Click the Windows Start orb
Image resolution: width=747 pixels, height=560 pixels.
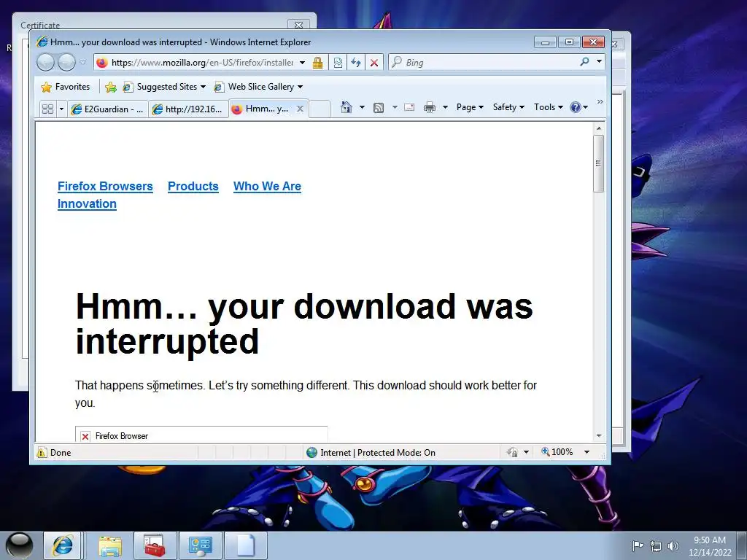pyautogui.click(x=20, y=545)
